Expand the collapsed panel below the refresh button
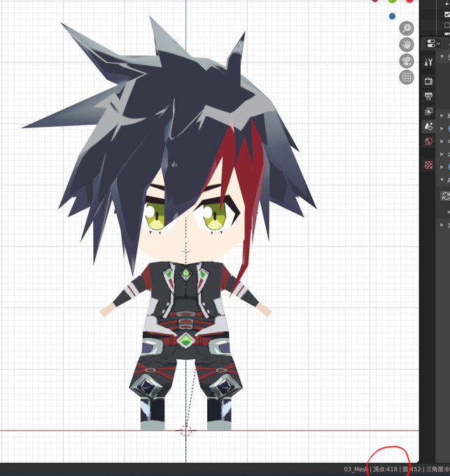 (442, 225)
